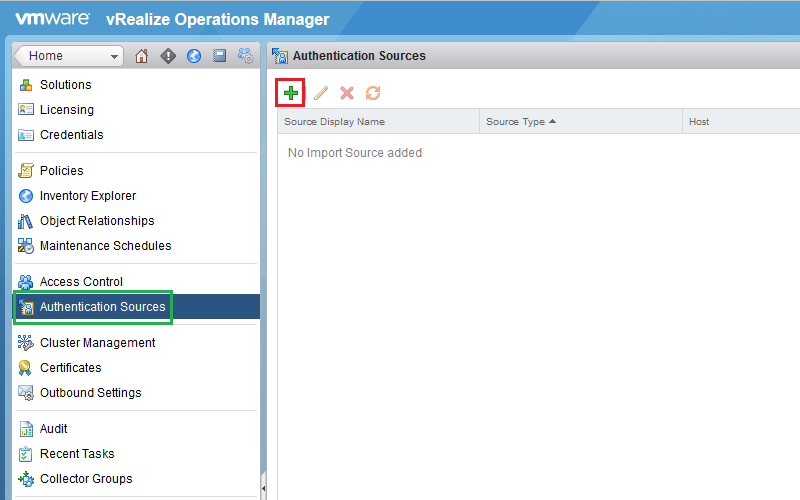
Task: Open Environment using the globe icon
Action: (194, 56)
